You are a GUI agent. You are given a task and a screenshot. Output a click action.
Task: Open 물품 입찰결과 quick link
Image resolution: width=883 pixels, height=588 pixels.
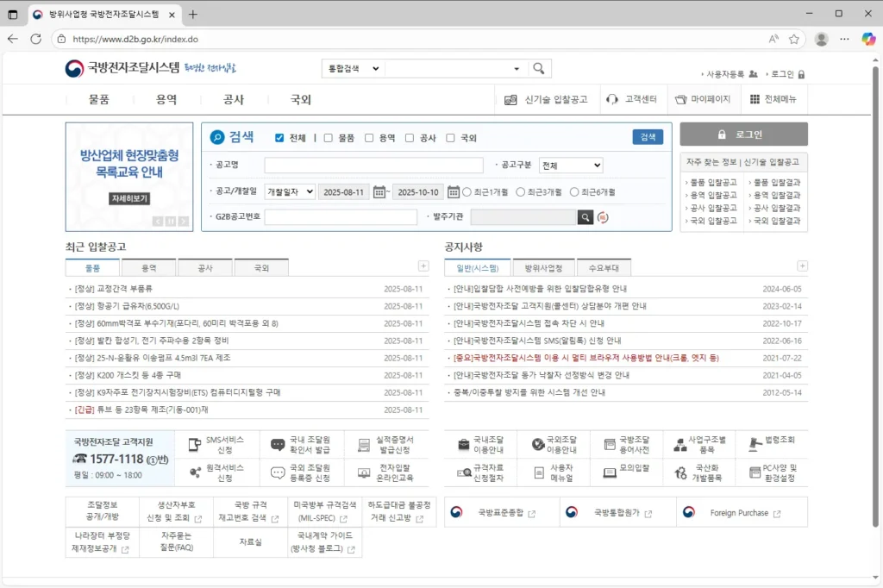coord(775,183)
